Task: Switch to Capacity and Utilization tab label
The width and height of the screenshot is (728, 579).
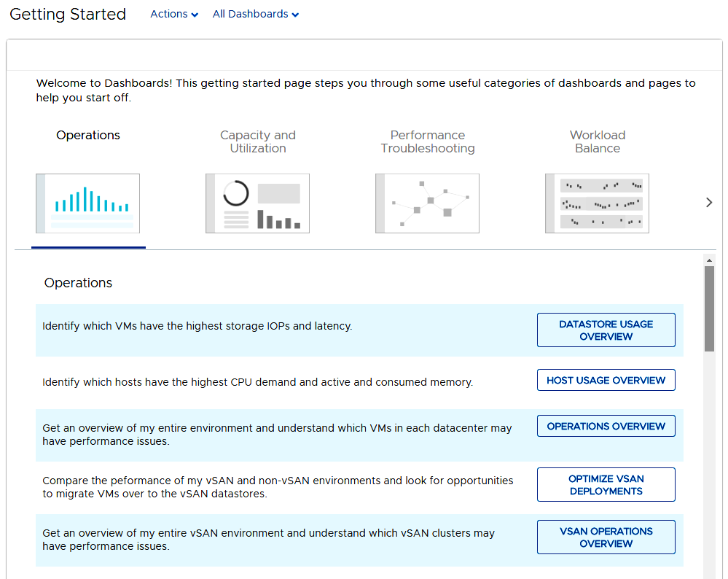Action: (258, 141)
